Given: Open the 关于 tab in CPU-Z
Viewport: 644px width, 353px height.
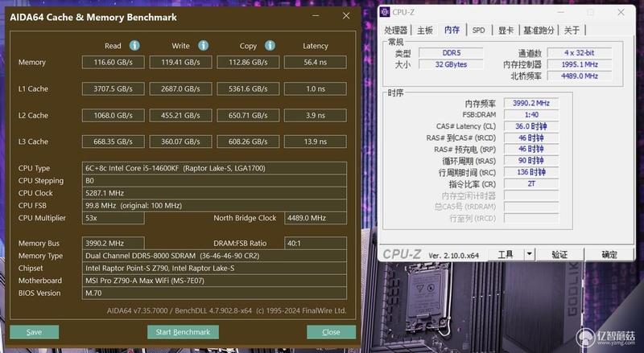Looking at the screenshot, I should click(572, 30).
